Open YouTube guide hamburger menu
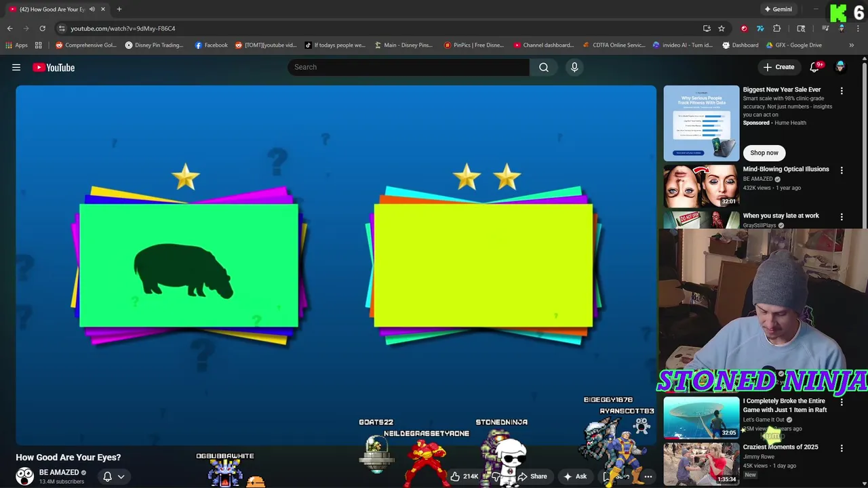 [16, 67]
